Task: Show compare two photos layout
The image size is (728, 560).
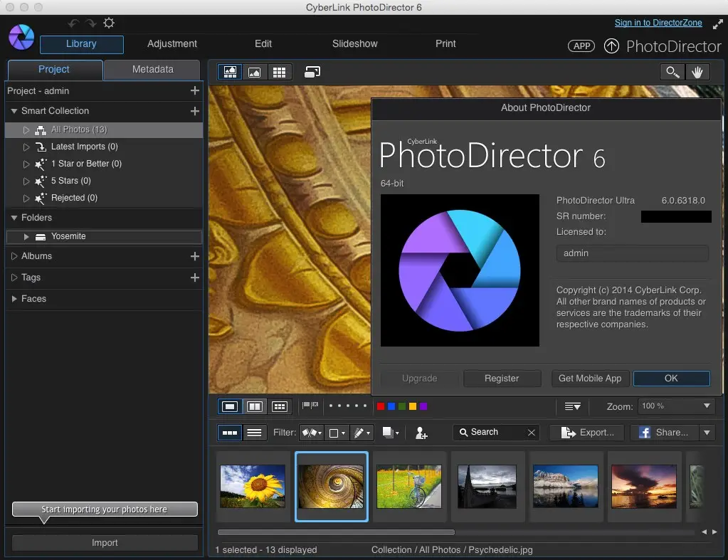Action: pos(255,407)
